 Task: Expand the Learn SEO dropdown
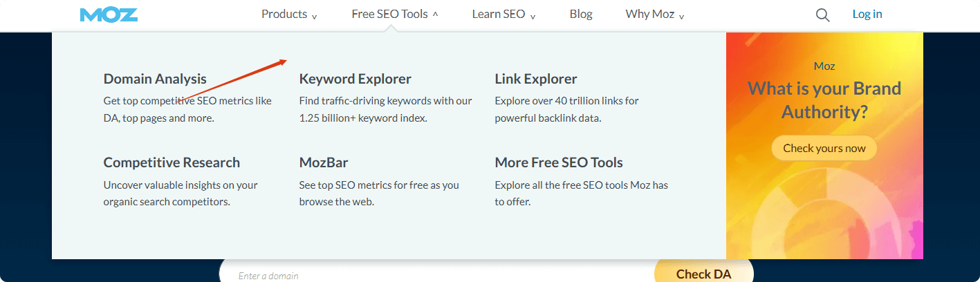[503, 15]
